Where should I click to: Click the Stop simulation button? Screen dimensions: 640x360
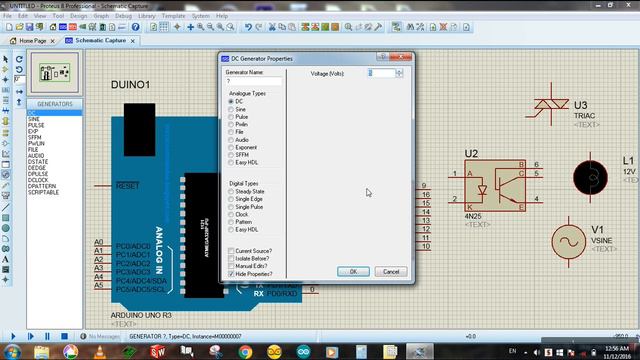click(x=64, y=336)
